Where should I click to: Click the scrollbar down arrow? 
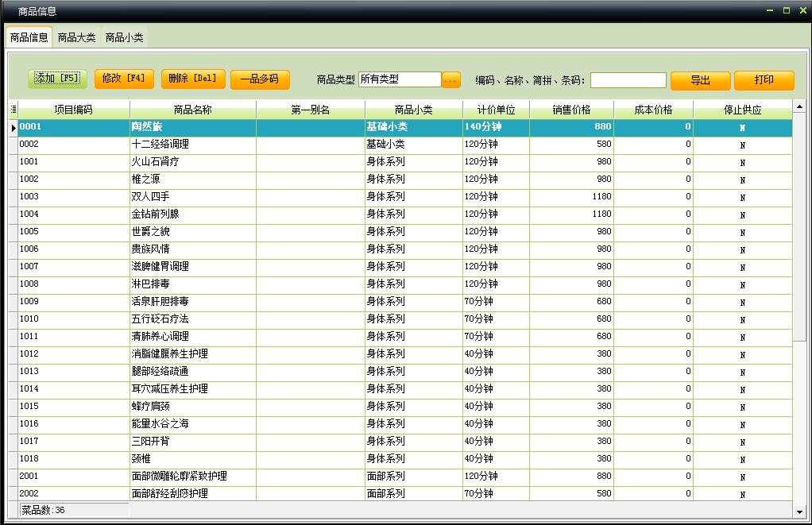tap(799, 511)
